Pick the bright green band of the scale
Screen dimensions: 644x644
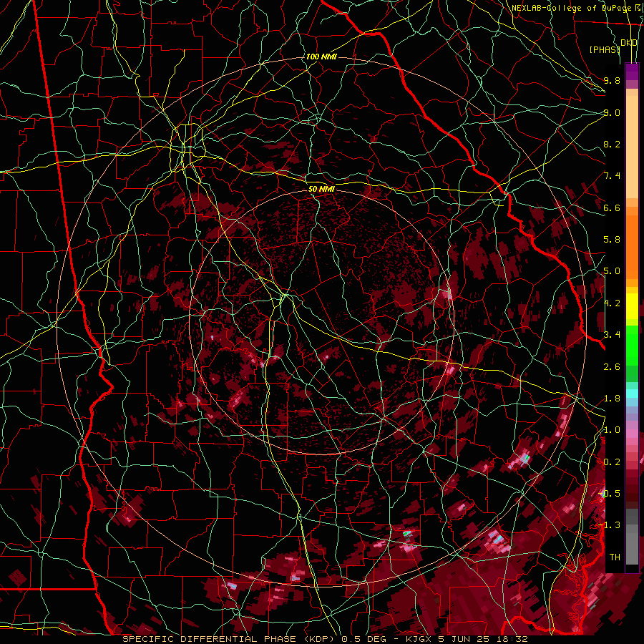point(632,345)
